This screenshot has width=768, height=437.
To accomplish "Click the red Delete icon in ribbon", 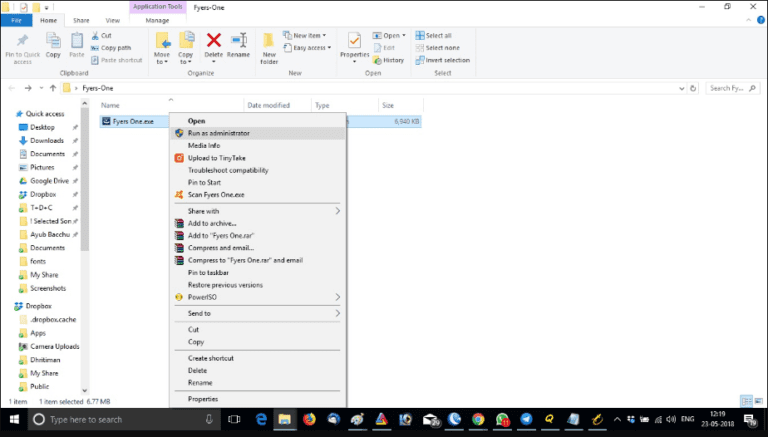I will [213, 41].
